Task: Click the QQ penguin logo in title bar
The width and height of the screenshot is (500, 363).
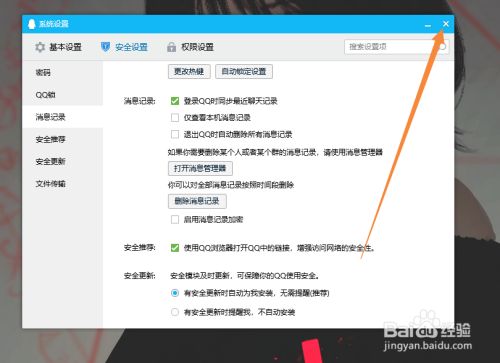Action: pyautogui.click(x=32, y=24)
